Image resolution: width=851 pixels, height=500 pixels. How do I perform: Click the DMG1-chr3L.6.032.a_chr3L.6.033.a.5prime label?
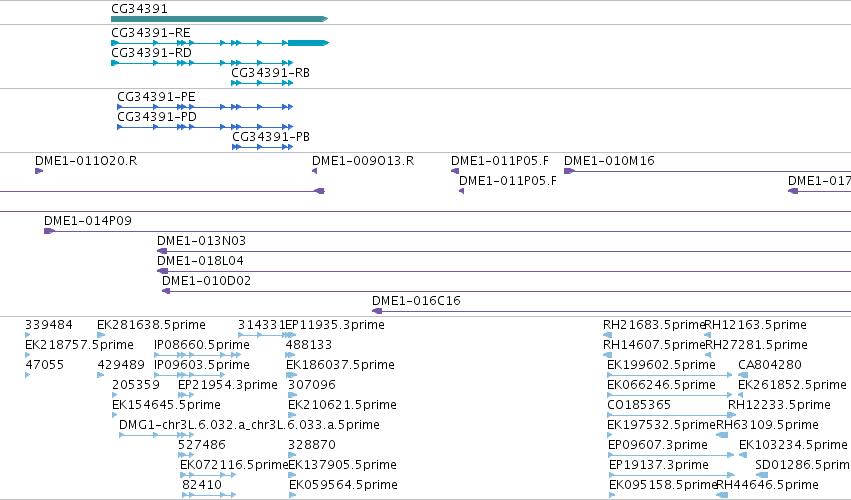coord(249,425)
